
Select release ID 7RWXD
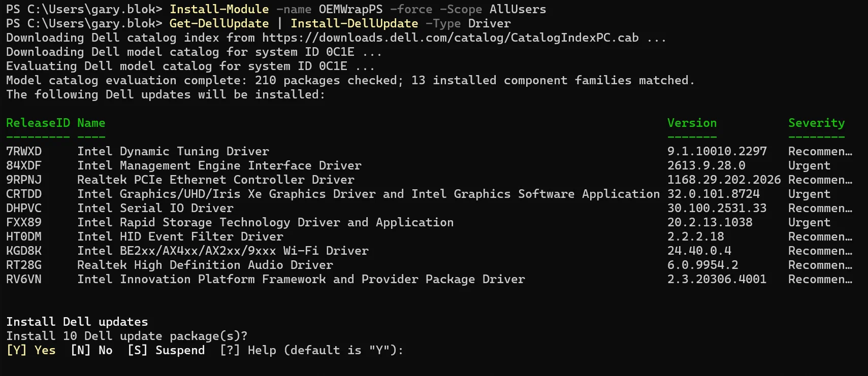coord(24,151)
